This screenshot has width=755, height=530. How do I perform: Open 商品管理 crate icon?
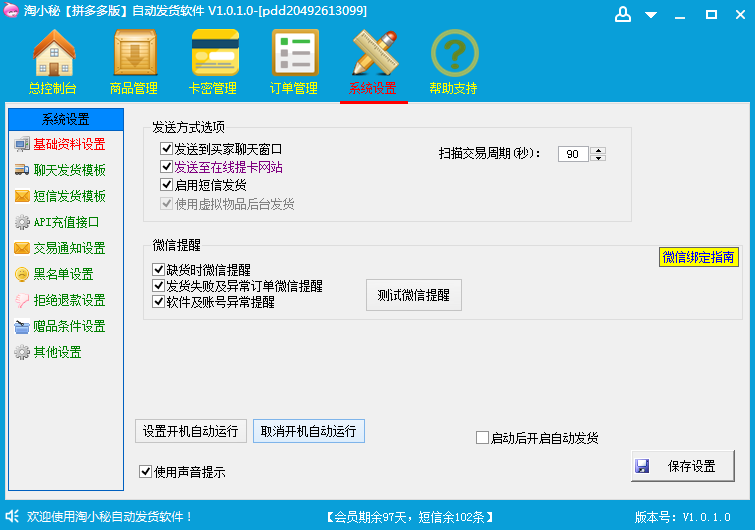(x=135, y=53)
